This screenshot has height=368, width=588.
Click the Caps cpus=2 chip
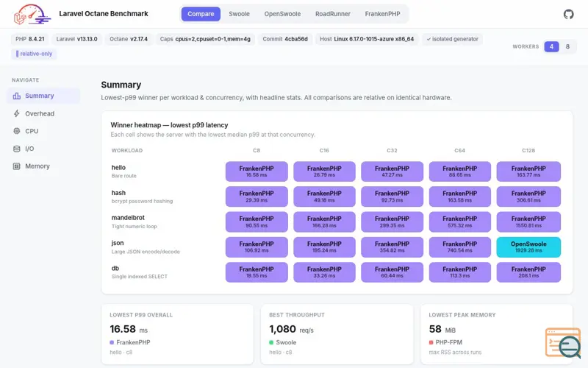tap(205, 39)
